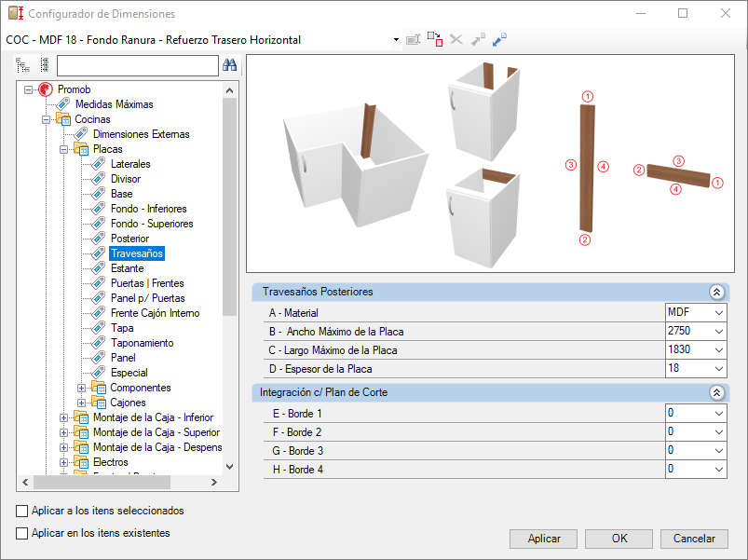Click the binoculars search icon
748x560 pixels.
coord(229,65)
